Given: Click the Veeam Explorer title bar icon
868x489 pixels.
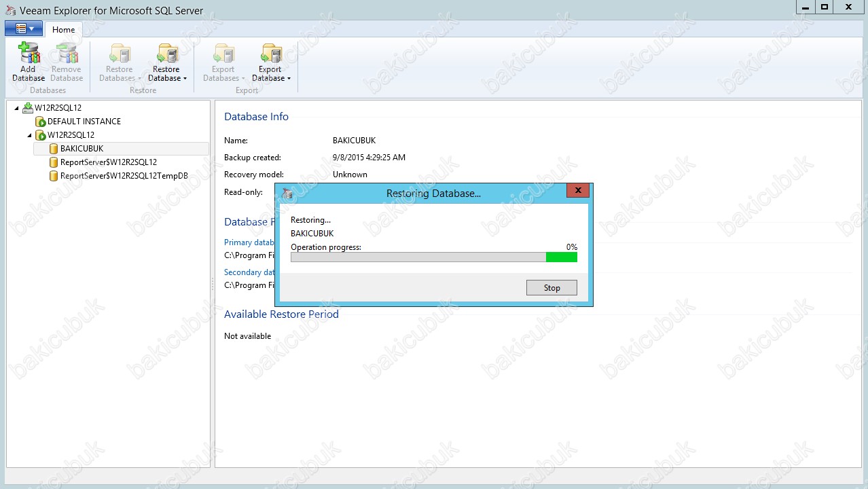Looking at the screenshot, I should [10, 10].
